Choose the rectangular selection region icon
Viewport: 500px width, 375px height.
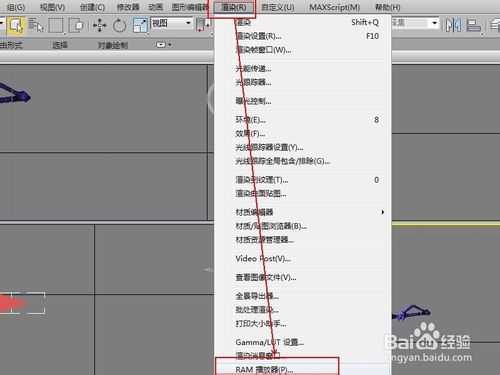(x=56, y=25)
